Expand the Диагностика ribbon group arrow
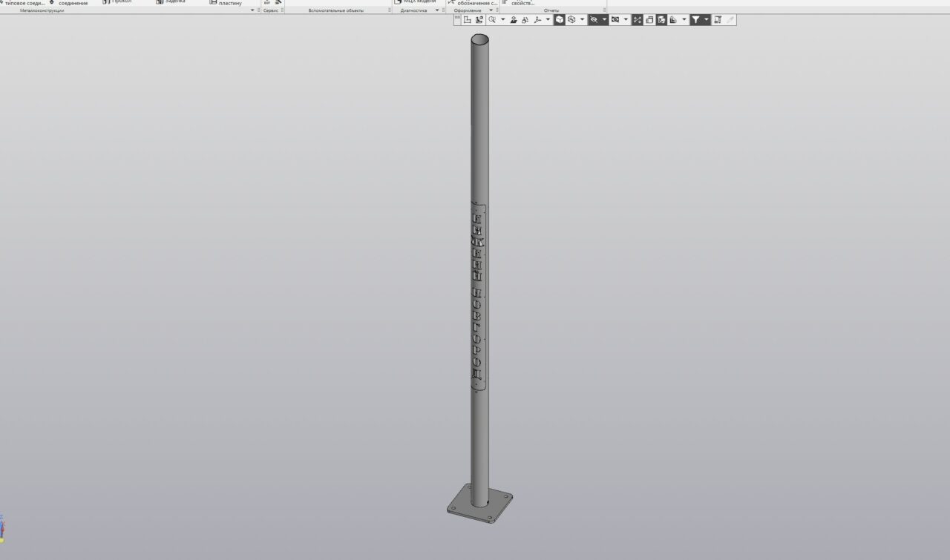 [436, 10]
